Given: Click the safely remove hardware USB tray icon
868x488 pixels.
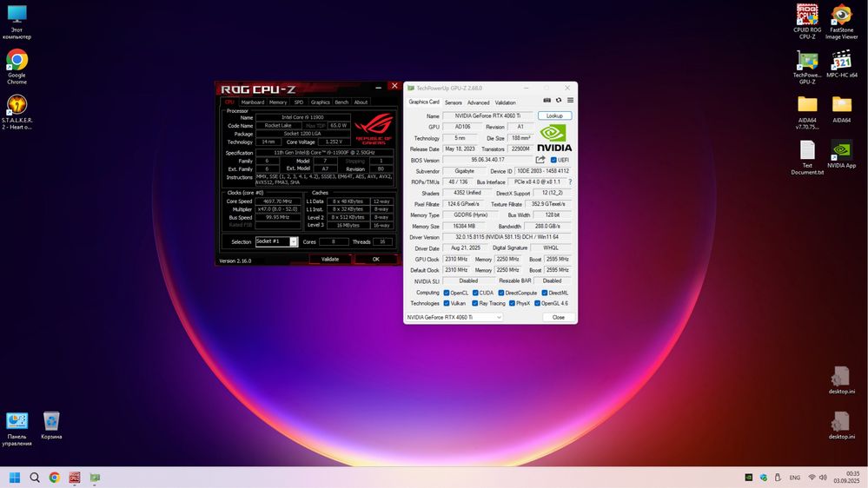Looking at the screenshot, I should click(778, 478).
